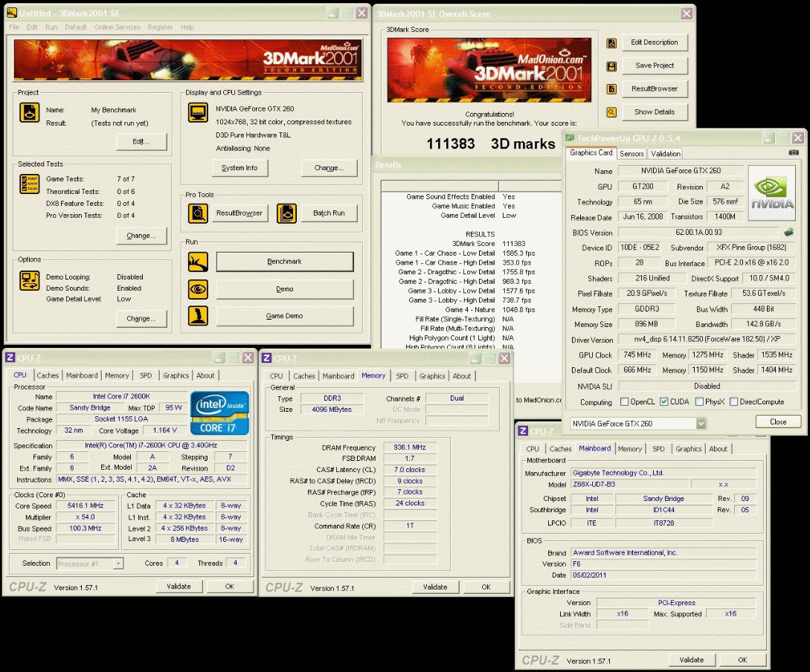Click the Edit... button in Project

pyautogui.click(x=141, y=141)
